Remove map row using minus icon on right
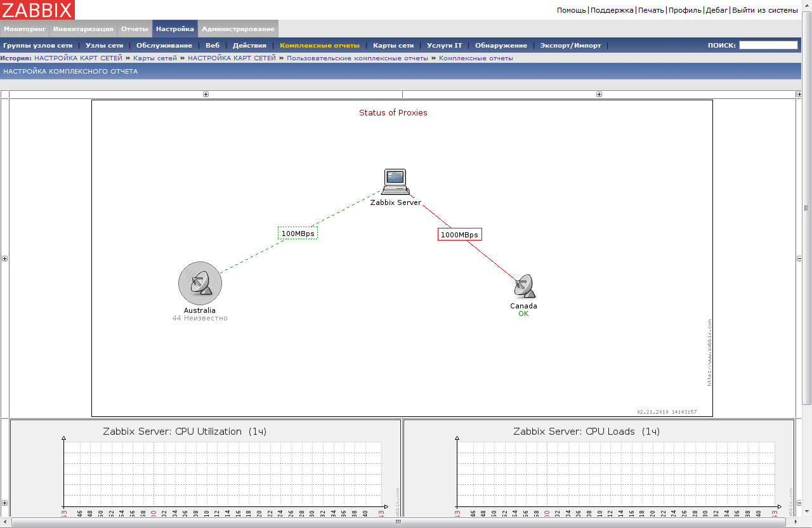Image resolution: width=812 pixels, height=528 pixels. click(799, 258)
